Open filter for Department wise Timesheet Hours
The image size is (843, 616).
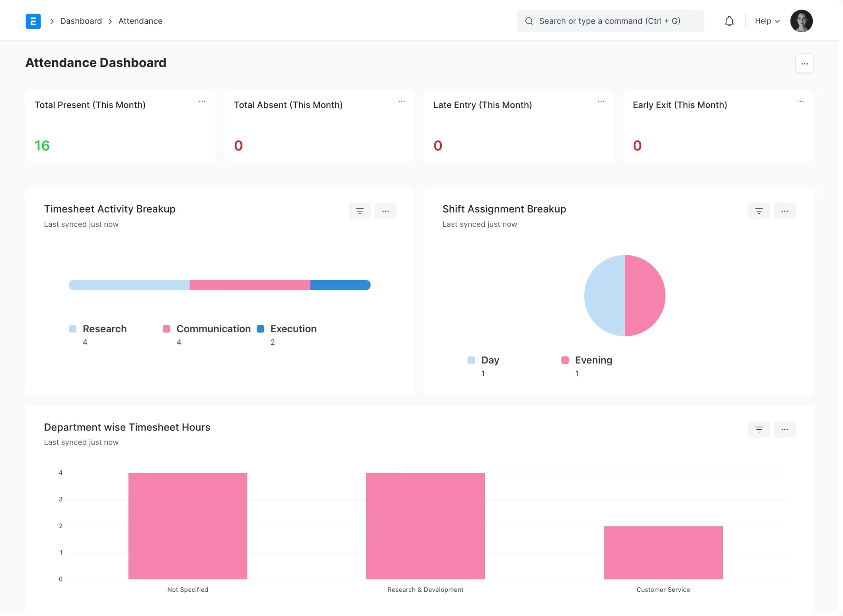tap(759, 429)
